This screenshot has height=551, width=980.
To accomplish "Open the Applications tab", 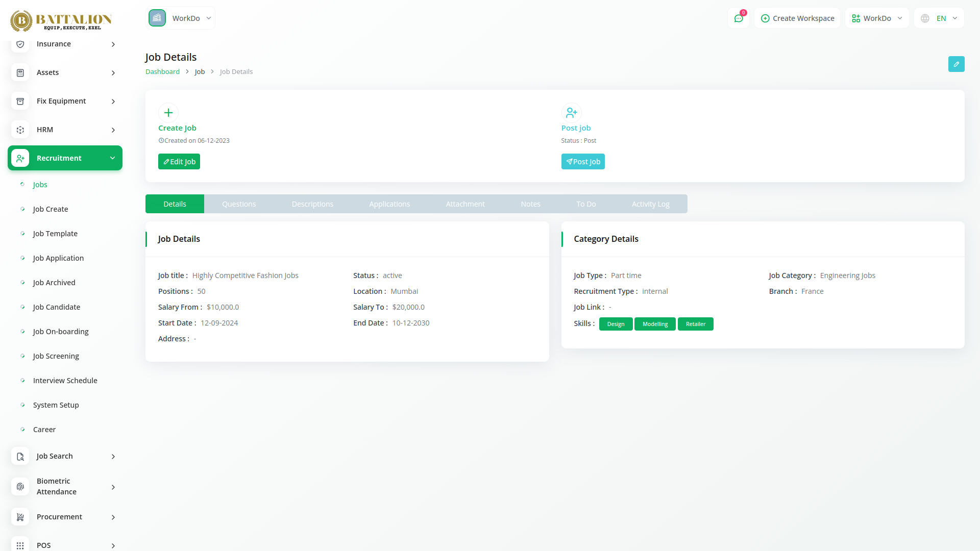I will [389, 204].
